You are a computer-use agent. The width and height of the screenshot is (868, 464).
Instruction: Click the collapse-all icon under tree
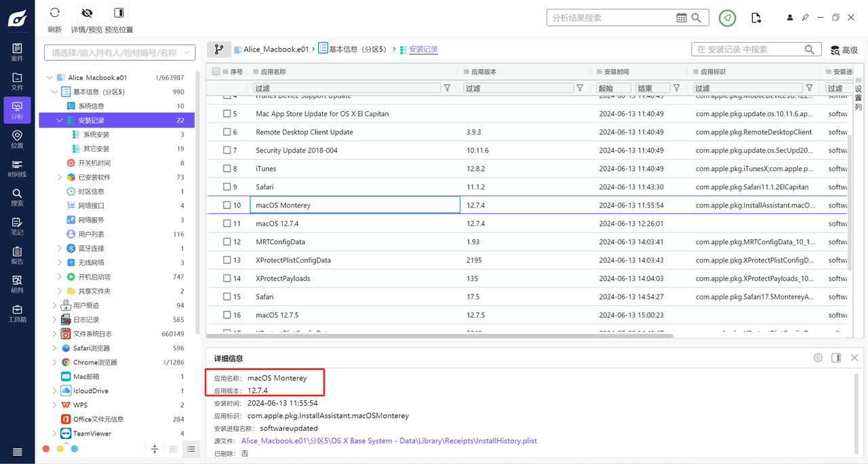pos(155,449)
